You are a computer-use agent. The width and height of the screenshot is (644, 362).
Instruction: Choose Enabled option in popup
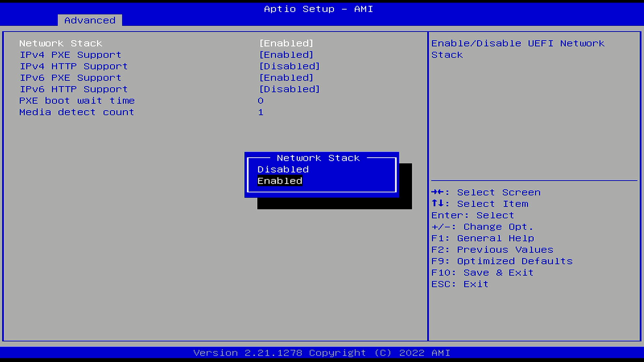(x=280, y=181)
